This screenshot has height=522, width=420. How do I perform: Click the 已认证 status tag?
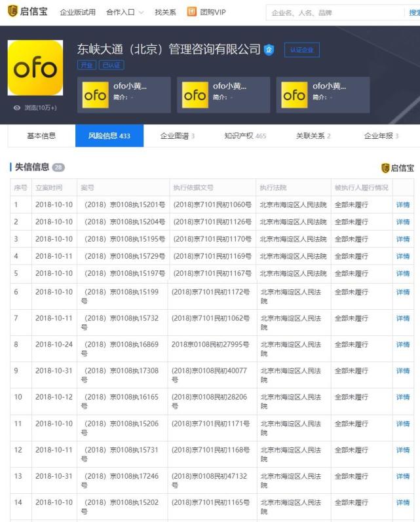[x=111, y=65]
